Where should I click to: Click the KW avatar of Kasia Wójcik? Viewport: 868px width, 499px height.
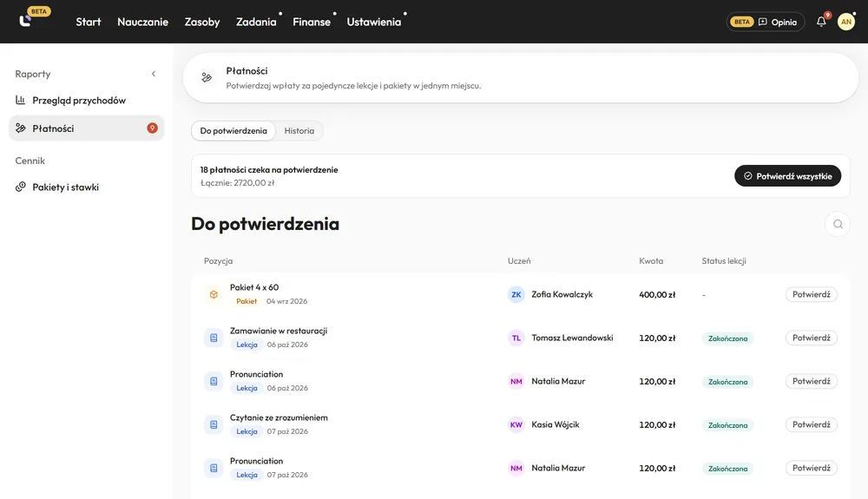pyautogui.click(x=516, y=425)
